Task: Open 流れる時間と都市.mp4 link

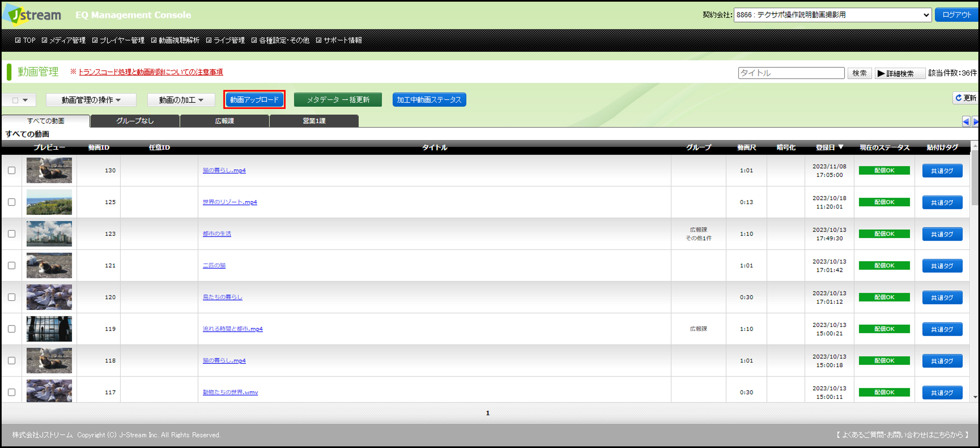Action: (x=233, y=329)
